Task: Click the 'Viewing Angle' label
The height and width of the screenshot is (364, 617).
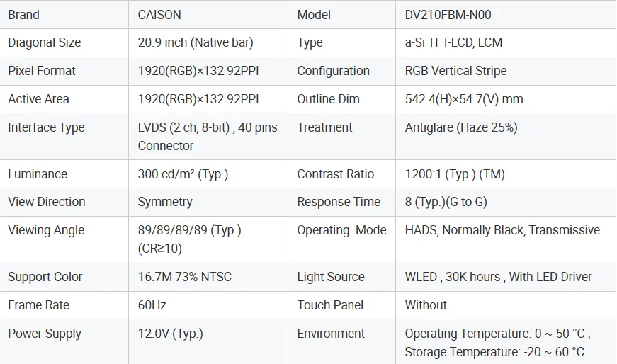Action: [x=46, y=230]
